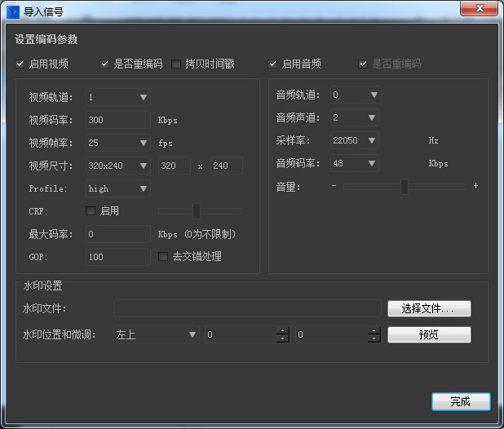Select the Profile high dropdown

[118, 188]
